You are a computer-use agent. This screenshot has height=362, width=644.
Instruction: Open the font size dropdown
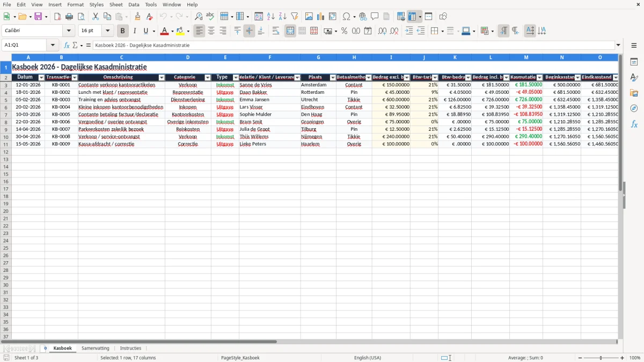107,31
